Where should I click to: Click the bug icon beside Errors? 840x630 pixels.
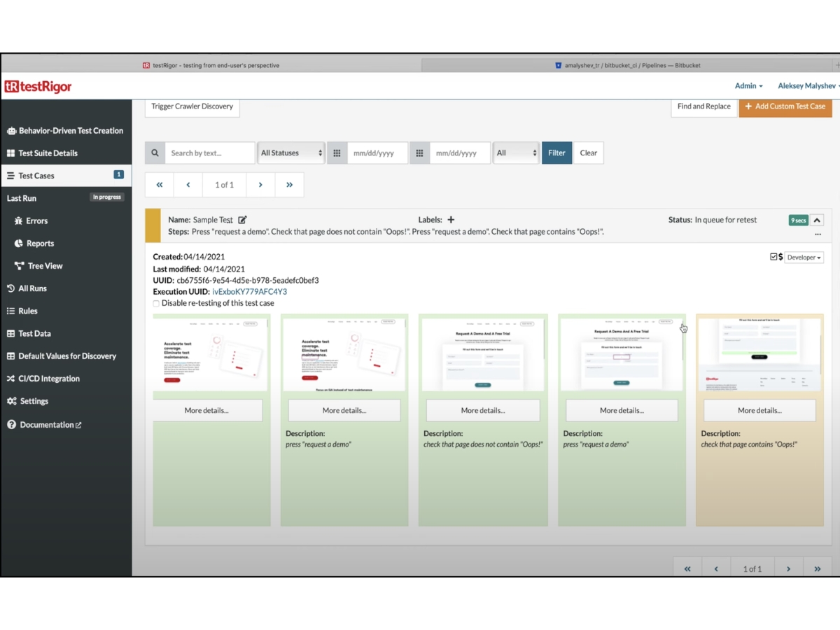point(18,221)
